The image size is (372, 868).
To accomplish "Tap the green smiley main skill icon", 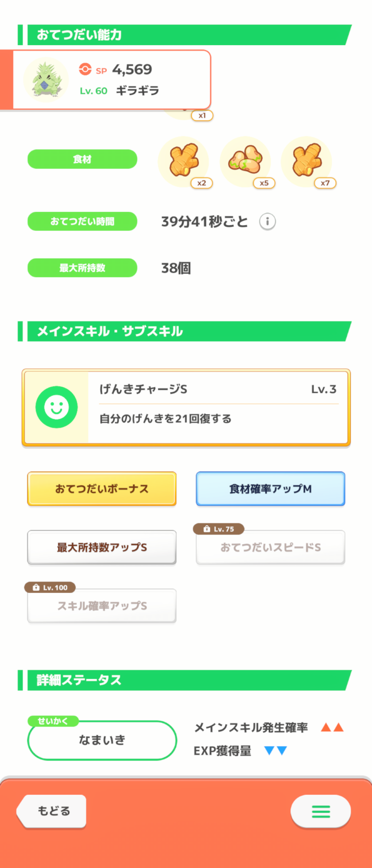I will 56,407.
